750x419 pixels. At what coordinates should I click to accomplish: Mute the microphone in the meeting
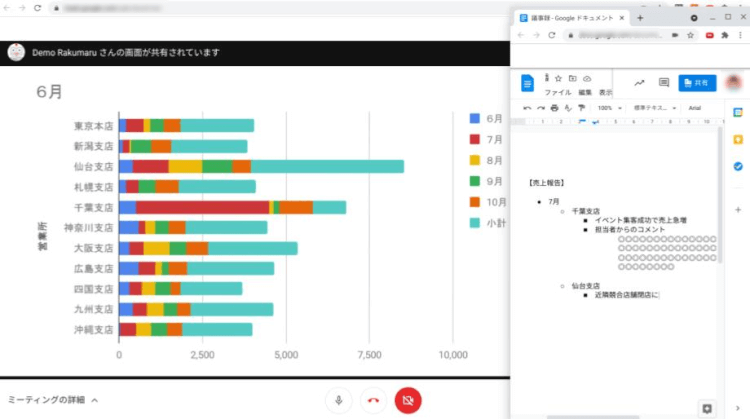click(x=338, y=400)
